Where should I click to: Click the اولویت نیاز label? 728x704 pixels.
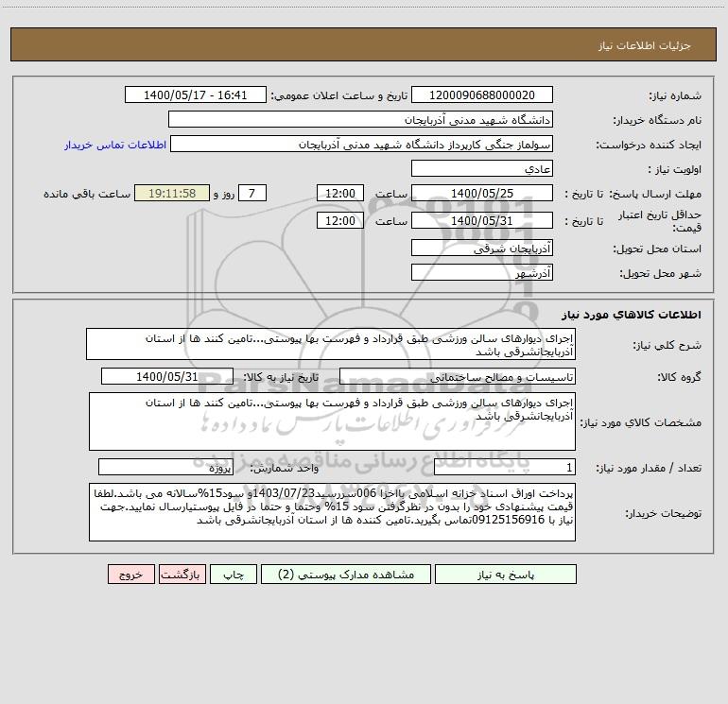tap(675, 169)
